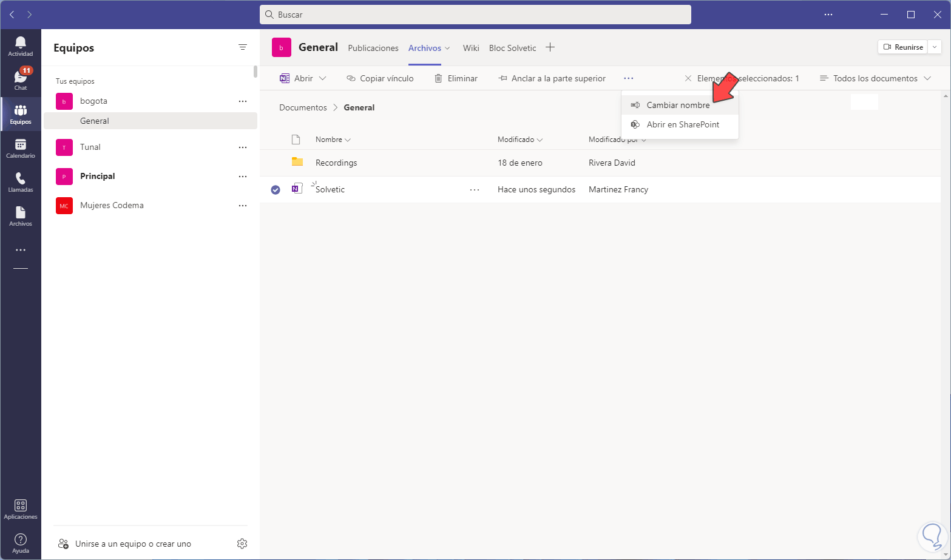Deselect the Solvetic file checkmark

pos(276,190)
